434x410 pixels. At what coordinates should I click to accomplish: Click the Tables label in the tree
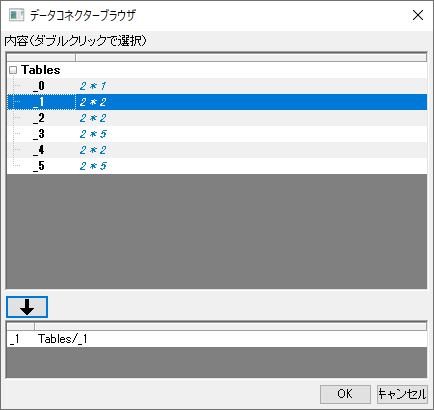click(41, 70)
